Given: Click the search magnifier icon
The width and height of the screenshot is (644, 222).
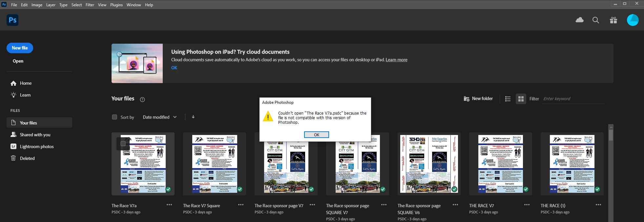Looking at the screenshot, I should click(x=596, y=20).
